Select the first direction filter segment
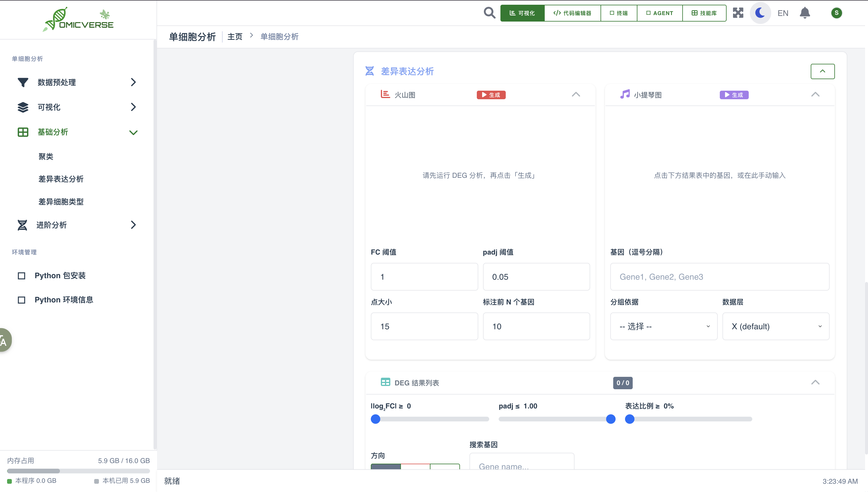Viewport: 868px width, 492px height. (x=385, y=467)
